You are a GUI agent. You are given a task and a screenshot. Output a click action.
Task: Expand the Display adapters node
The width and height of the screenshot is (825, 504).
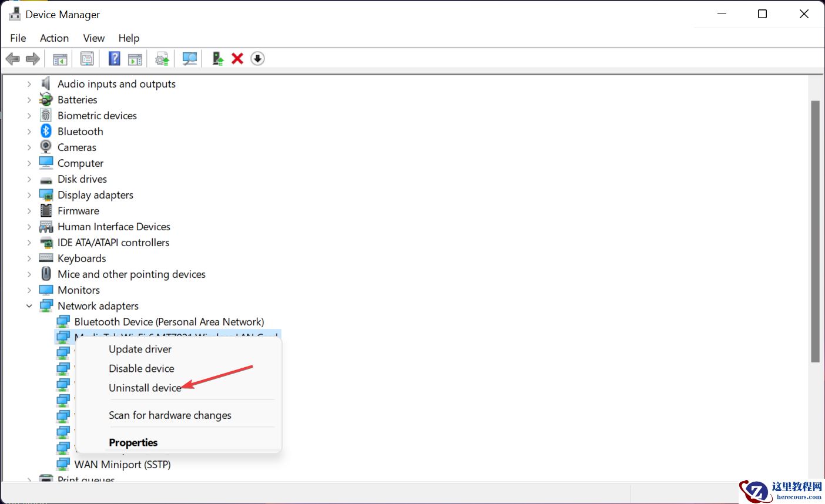point(29,195)
